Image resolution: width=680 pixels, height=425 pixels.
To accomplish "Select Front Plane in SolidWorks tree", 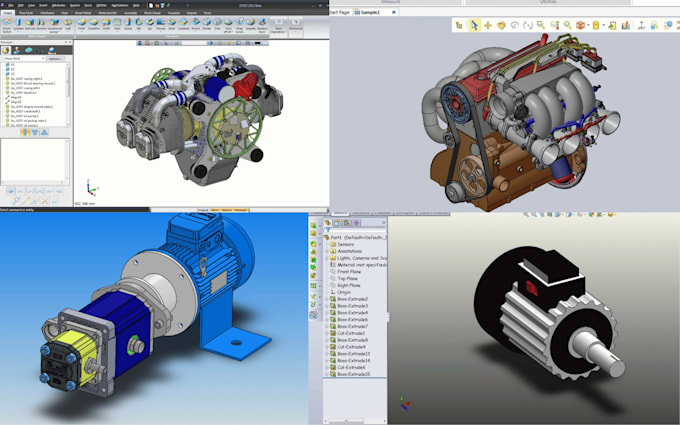I will pos(349,271).
